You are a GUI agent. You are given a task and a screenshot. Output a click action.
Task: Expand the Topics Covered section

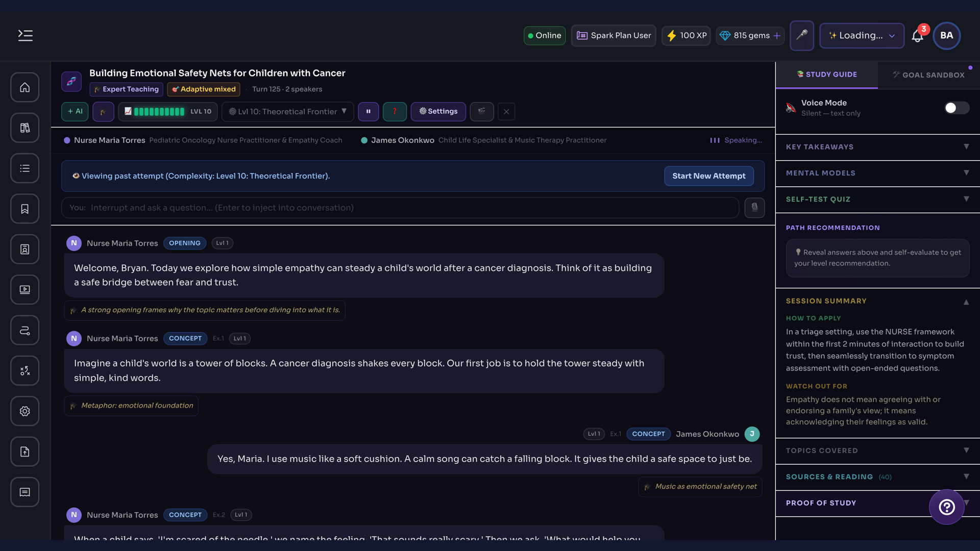(877, 450)
